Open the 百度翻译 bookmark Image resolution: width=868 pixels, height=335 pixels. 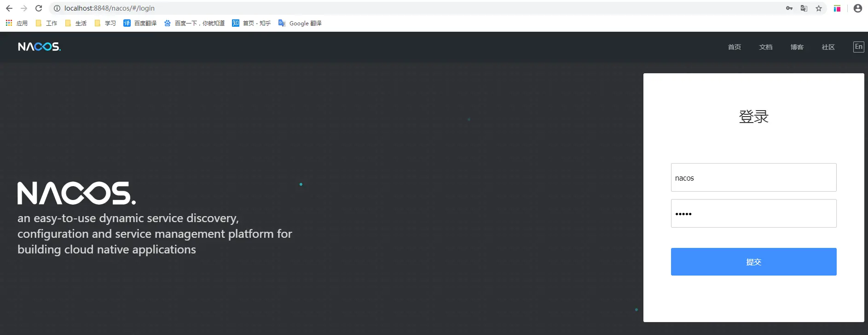coord(140,23)
